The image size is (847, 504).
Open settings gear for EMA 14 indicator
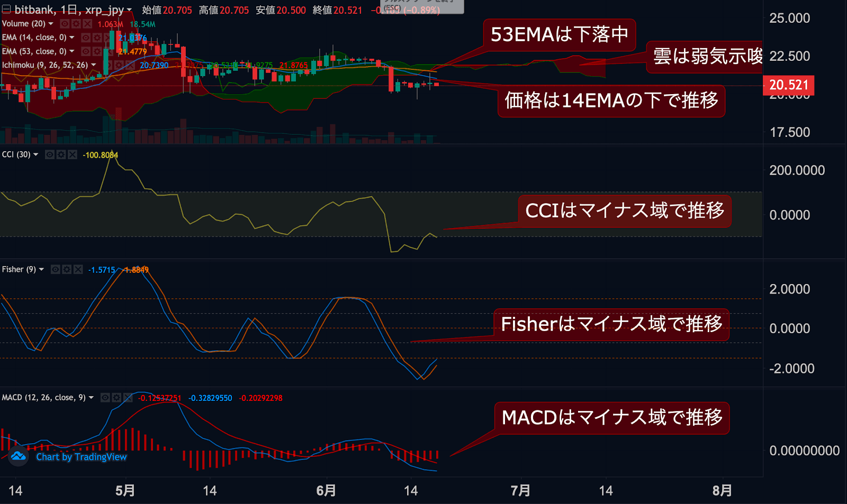[x=97, y=38]
